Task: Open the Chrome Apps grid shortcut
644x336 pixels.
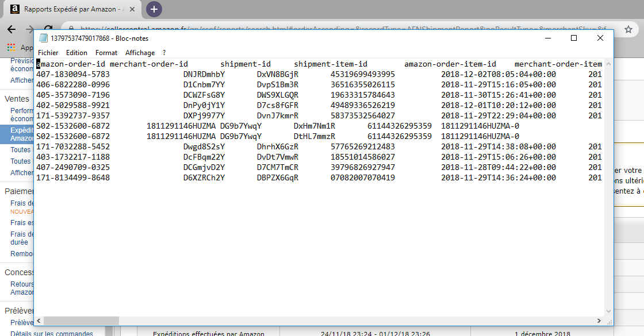Action: click(11, 48)
